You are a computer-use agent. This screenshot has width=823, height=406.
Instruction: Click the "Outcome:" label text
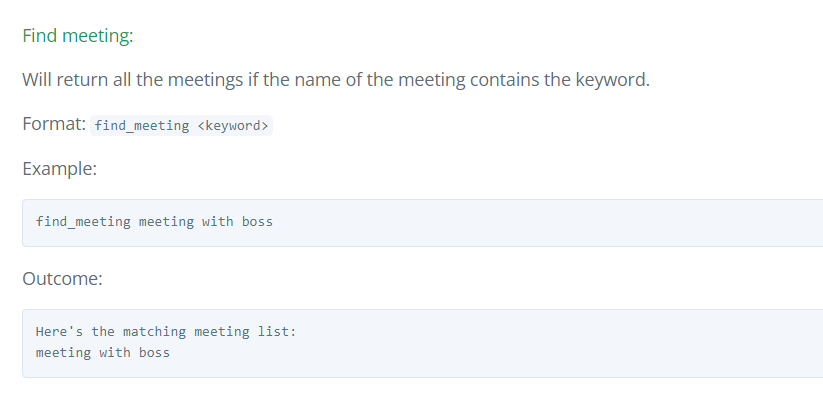(62, 279)
